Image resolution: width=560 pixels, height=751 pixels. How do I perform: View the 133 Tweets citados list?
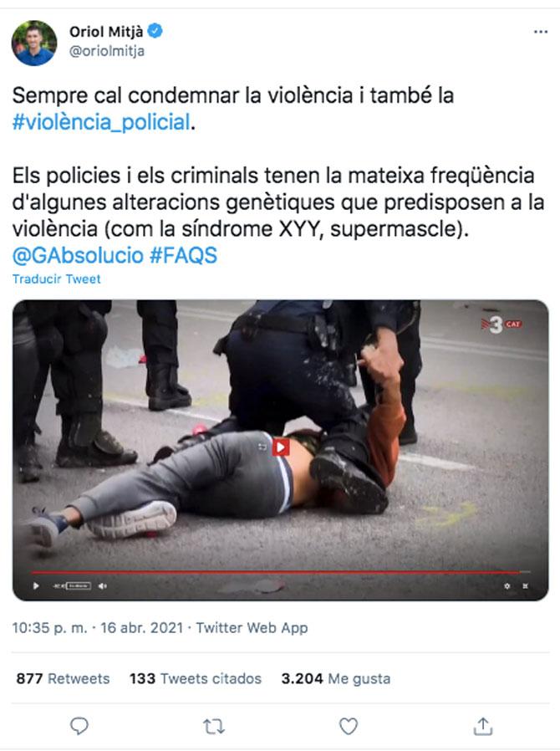point(196,678)
